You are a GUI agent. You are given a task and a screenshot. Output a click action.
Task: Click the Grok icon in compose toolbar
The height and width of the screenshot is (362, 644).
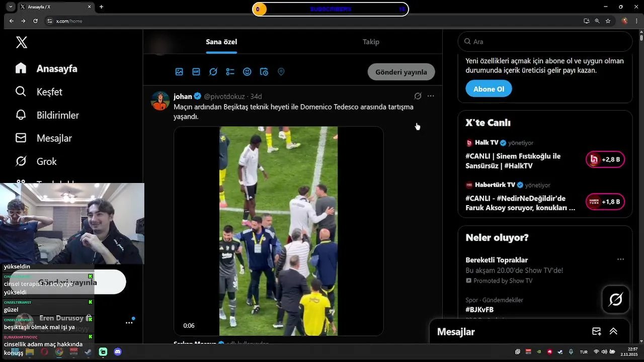tap(213, 72)
